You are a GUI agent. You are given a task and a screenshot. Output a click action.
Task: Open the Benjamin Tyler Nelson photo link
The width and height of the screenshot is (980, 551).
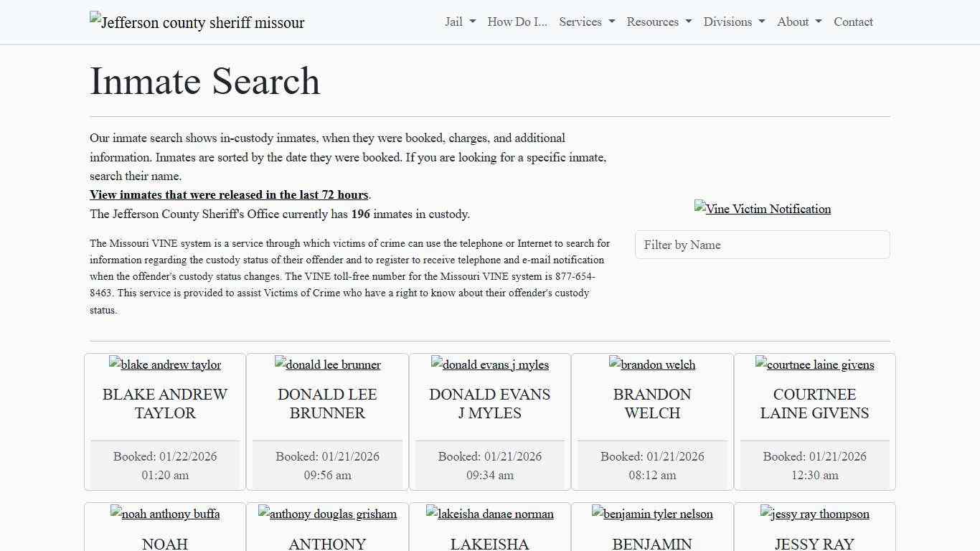coord(652,514)
